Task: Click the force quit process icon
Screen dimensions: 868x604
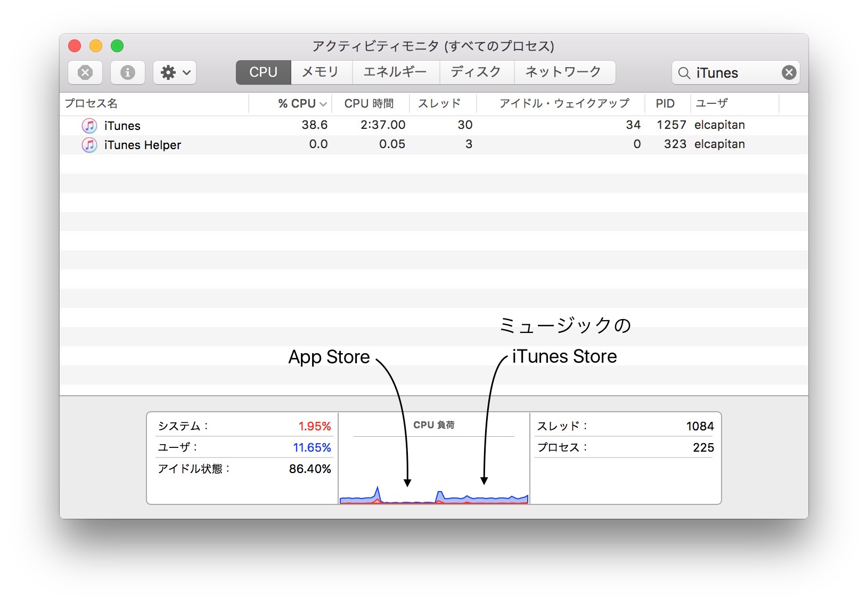Action: click(85, 72)
